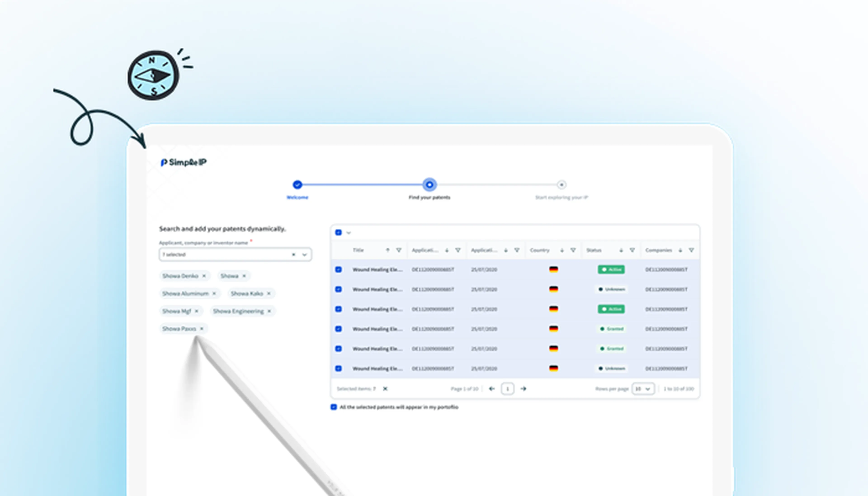Click the Status column header
This screenshot has width=868, height=496.
(594, 250)
